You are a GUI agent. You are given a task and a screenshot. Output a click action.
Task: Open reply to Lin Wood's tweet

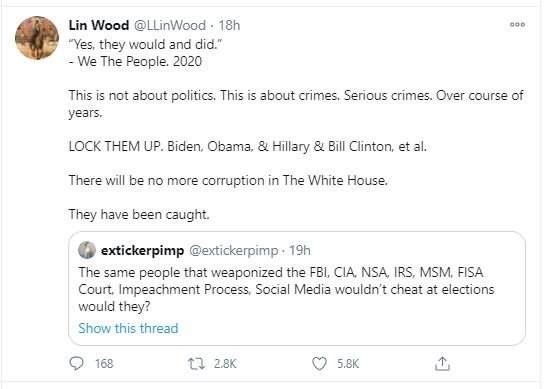click(77, 363)
